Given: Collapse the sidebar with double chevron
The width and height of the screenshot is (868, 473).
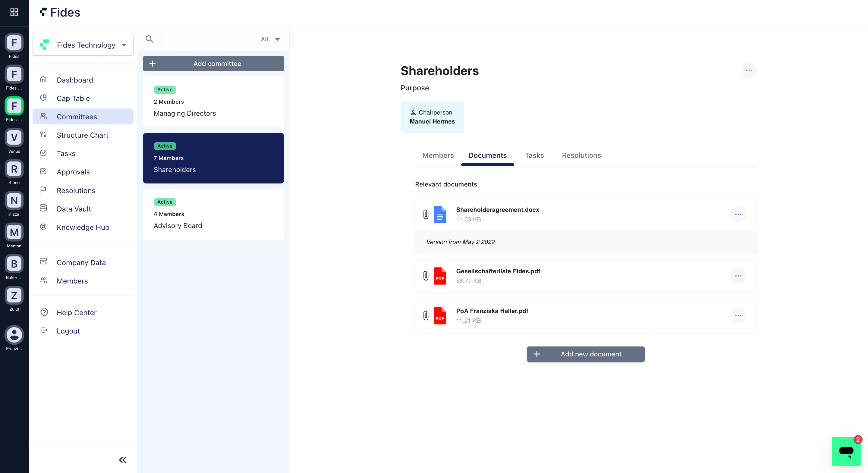Looking at the screenshot, I should tap(122, 459).
